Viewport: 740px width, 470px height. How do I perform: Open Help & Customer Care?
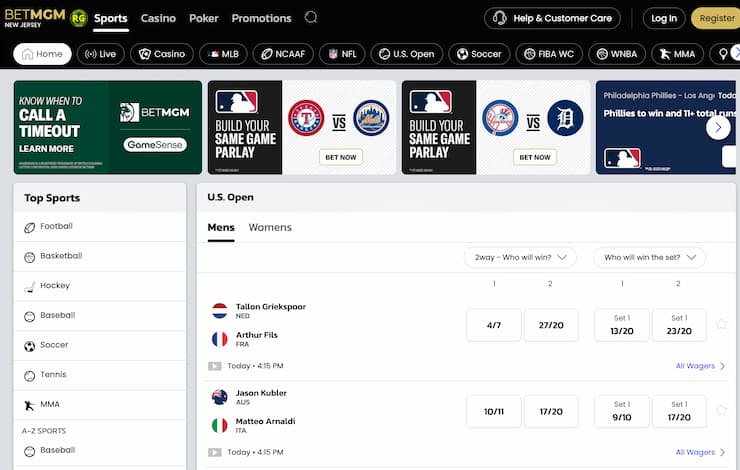tap(552, 18)
